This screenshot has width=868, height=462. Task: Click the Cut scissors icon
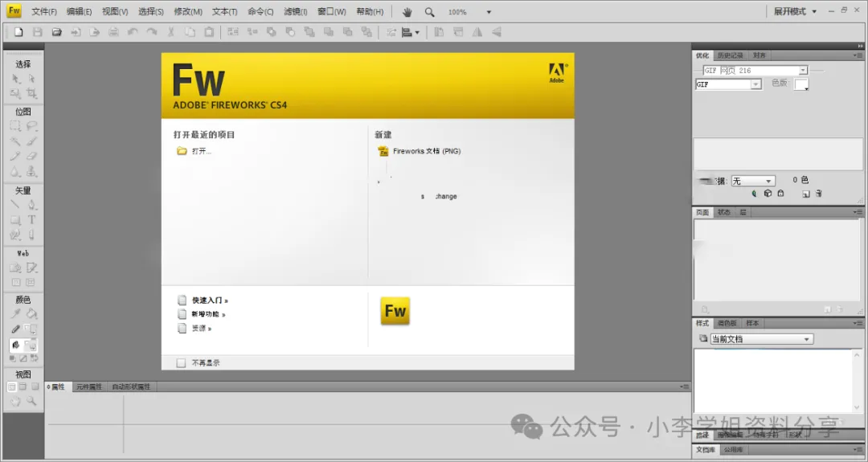(171, 32)
